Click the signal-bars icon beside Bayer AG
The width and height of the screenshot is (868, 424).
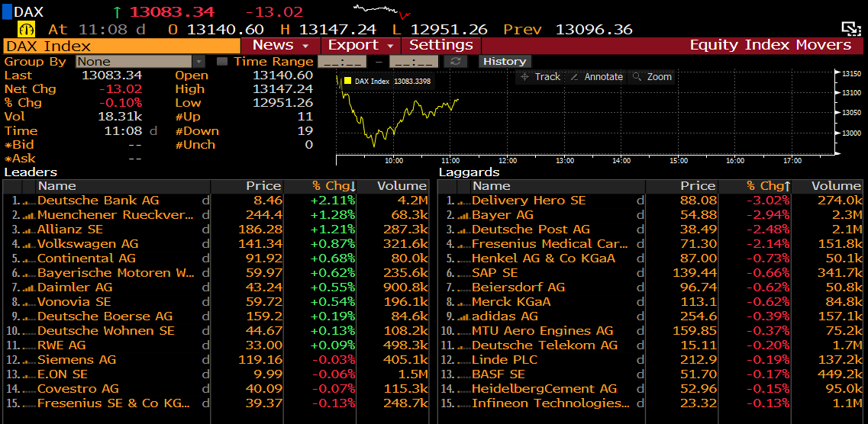(x=463, y=216)
